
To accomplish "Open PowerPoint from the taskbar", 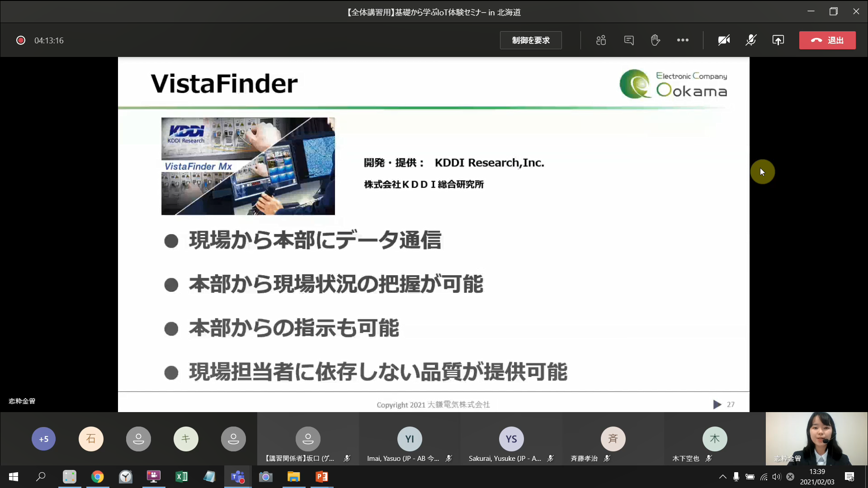I will pos(322,477).
